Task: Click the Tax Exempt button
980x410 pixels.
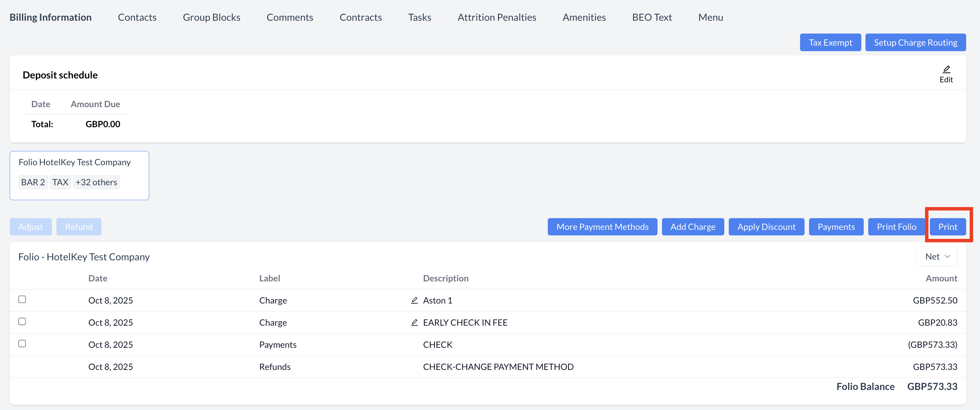Action: coord(830,43)
